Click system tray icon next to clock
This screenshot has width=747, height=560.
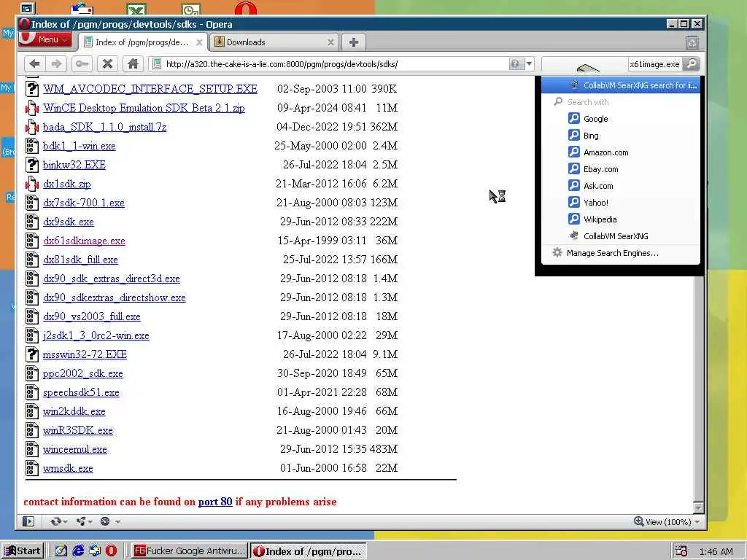pyautogui.click(x=681, y=551)
